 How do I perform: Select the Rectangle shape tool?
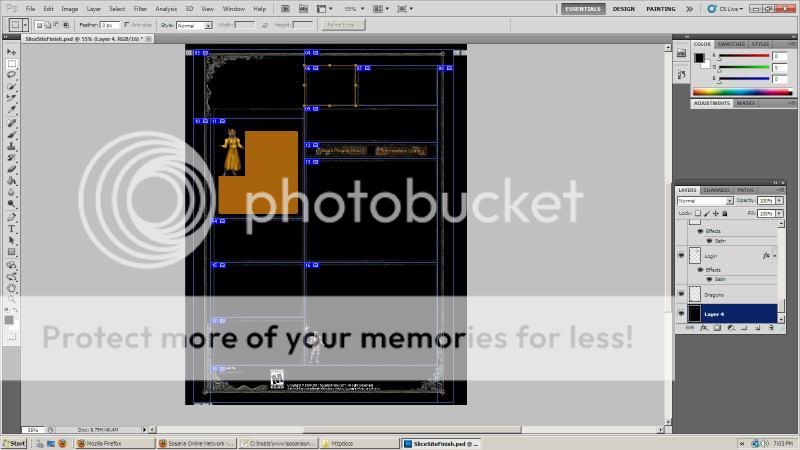[11, 252]
